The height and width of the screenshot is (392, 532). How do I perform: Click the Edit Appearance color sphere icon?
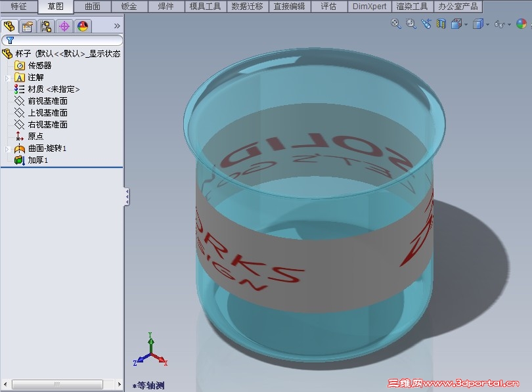tap(521, 24)
